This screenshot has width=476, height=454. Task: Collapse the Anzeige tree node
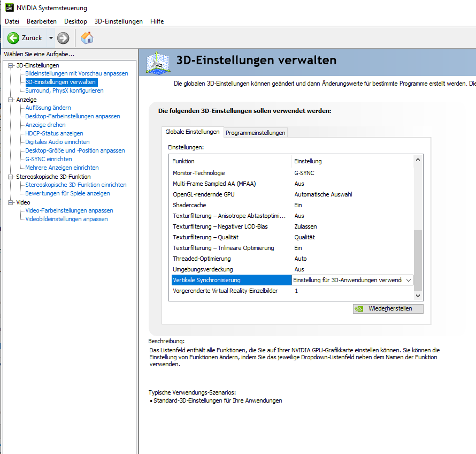[x=11, y=100]
